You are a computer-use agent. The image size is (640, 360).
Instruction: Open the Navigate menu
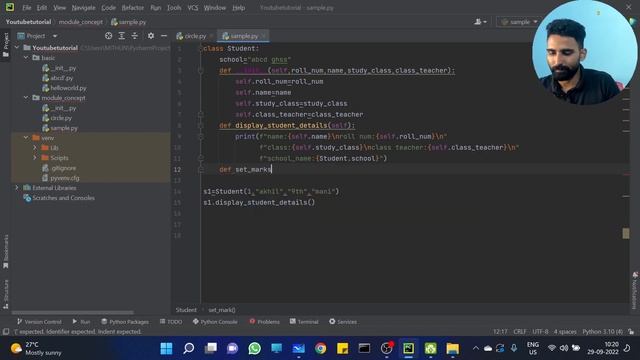83,8
